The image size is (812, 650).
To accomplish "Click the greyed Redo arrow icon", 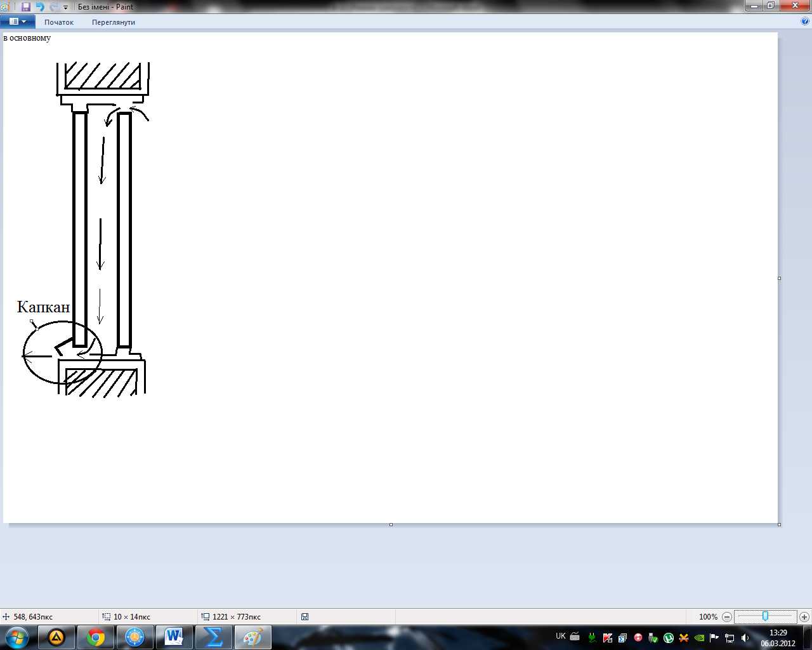I will tap(54, 7).
